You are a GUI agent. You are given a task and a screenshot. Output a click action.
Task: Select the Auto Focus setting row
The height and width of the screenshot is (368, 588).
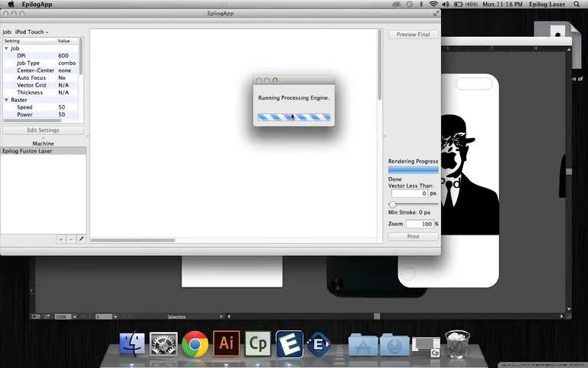click(x=41, y=77)
